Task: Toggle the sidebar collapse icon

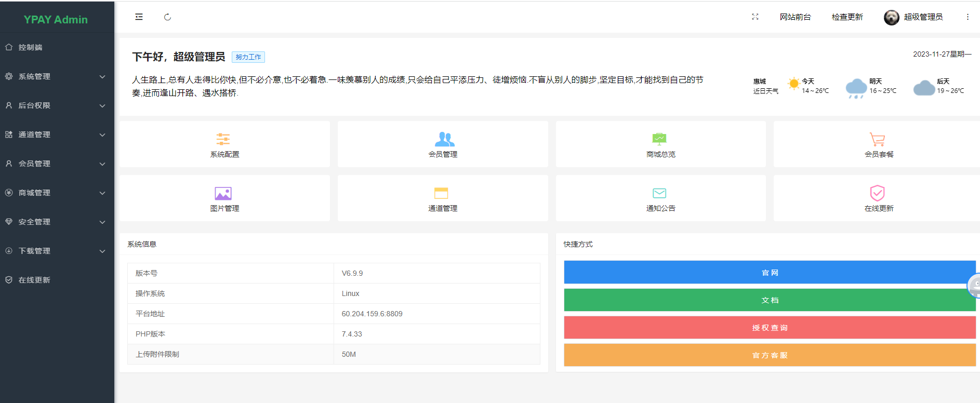Action: pos(139,17)
